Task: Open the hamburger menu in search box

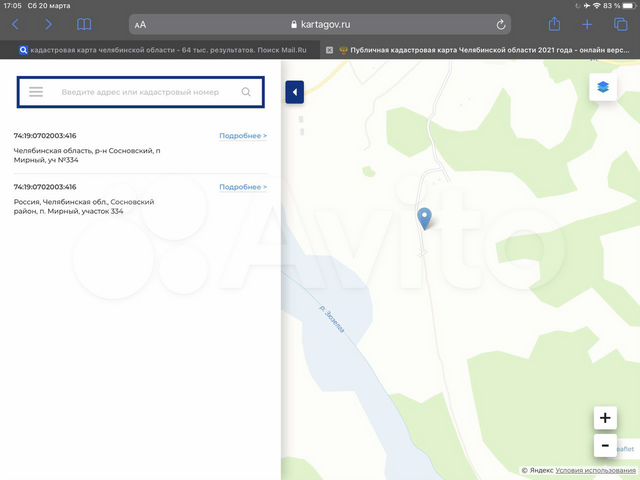Action: [36, 92]
